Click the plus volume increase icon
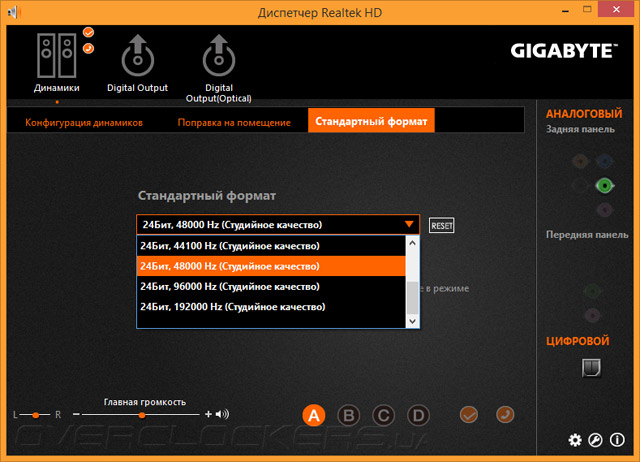The image size is (640, 462). [x=208, y=414]
